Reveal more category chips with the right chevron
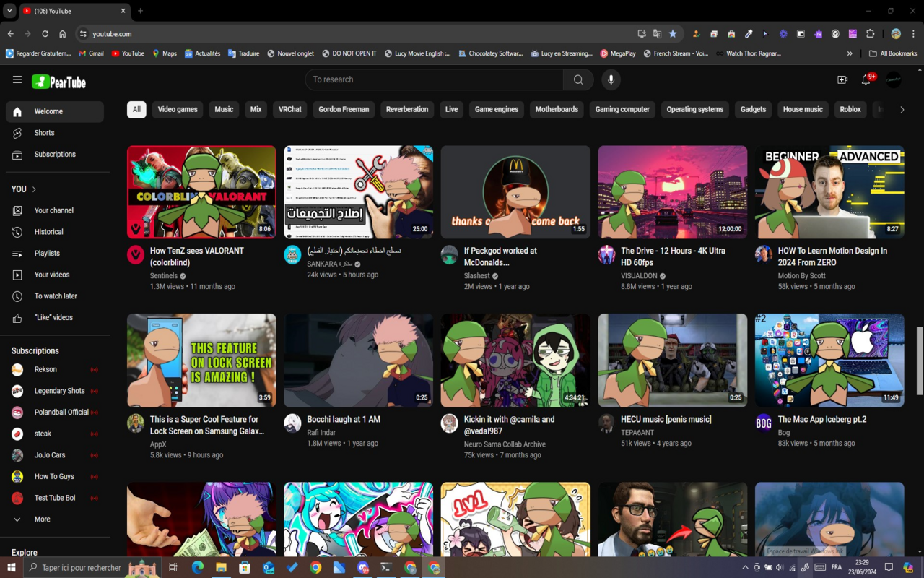This screenshot has width=924, height=578. pos(901,109)
